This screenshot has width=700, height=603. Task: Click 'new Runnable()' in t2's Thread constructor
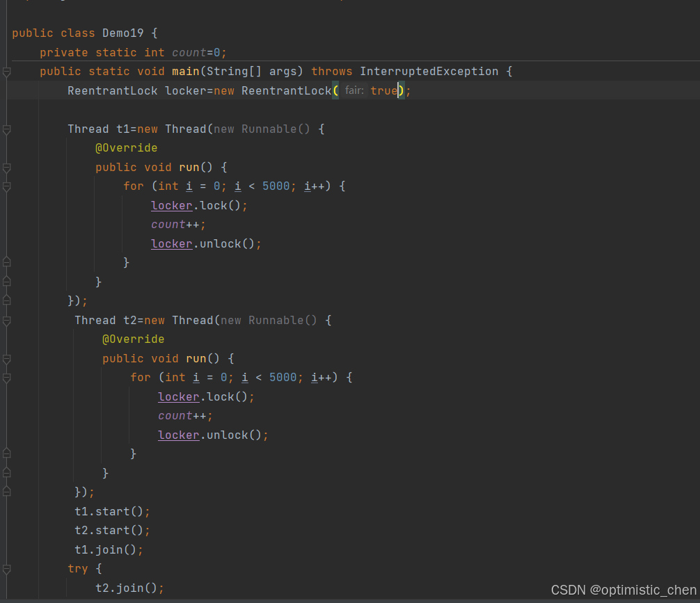269,321
